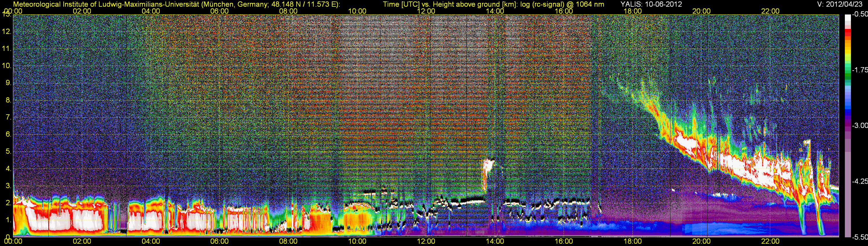Click the 08:00 label on the bottom time axis
Viewport: 868px width, 246px height.
[x=288, y=241]
